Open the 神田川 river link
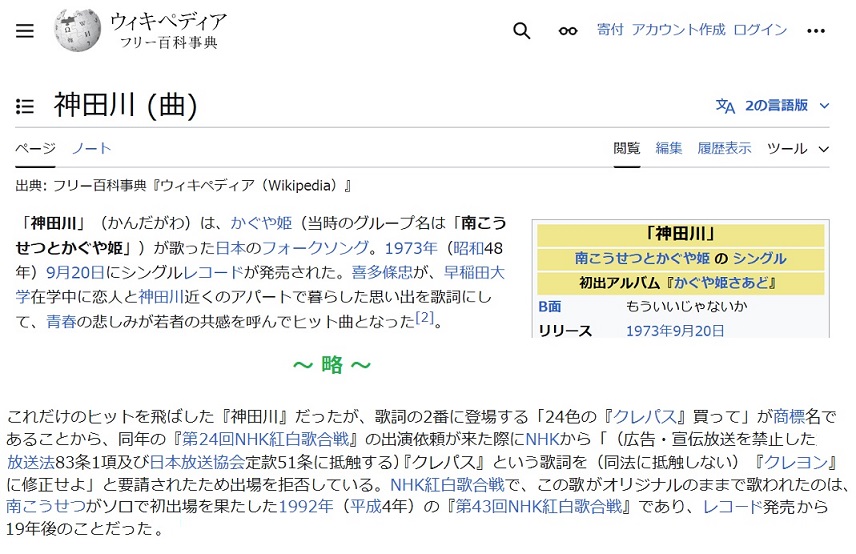The image size is (856, 554). coord(161,296)
